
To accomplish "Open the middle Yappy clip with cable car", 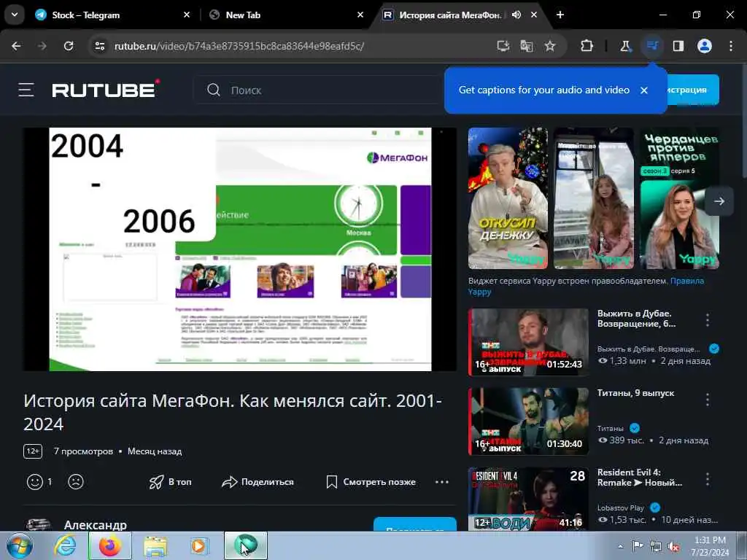I will [x=594, y=198].
